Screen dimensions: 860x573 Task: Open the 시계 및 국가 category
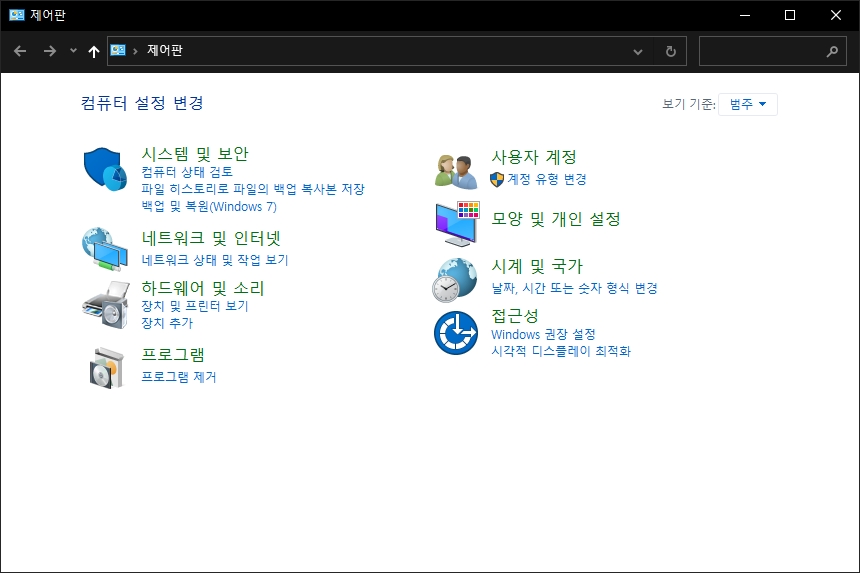pos(537,266)
